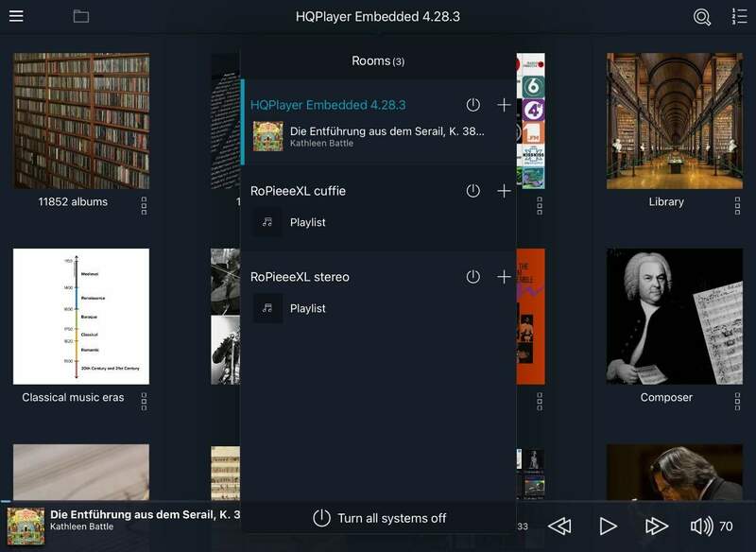Open the Playlist under RoPieeeXL cuffie
Screen dimensions: 756x552
[x=307, y=222]
